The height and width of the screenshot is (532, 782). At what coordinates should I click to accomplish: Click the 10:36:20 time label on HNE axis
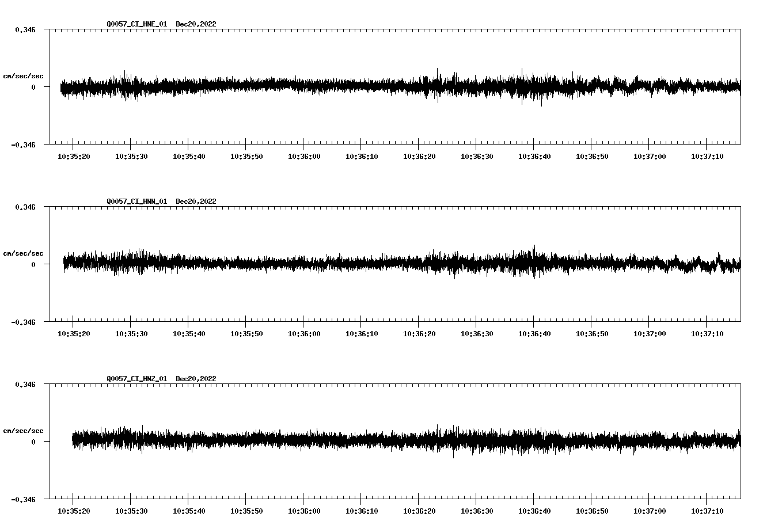point(419,157)
